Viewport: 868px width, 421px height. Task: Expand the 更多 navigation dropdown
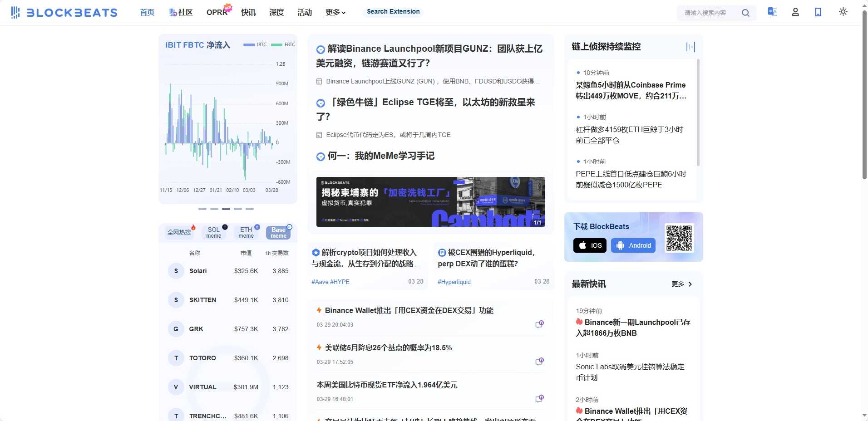[x=335, y=13]
